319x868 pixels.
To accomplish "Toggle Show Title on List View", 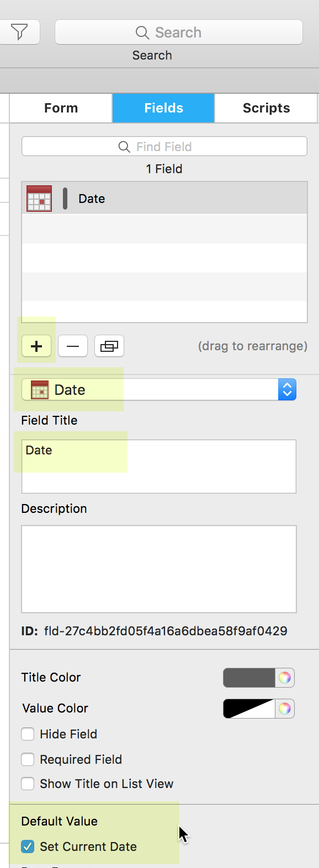I will point(28,784).
